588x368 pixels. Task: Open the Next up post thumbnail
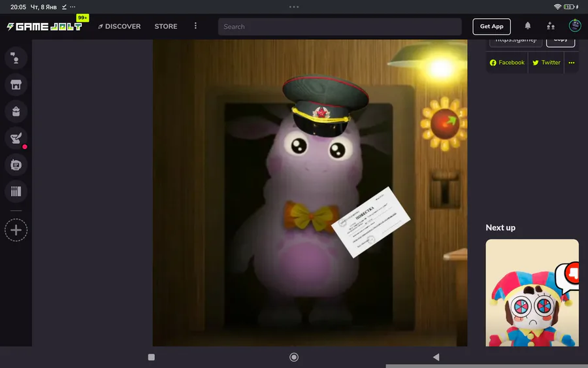click(532, 293)
